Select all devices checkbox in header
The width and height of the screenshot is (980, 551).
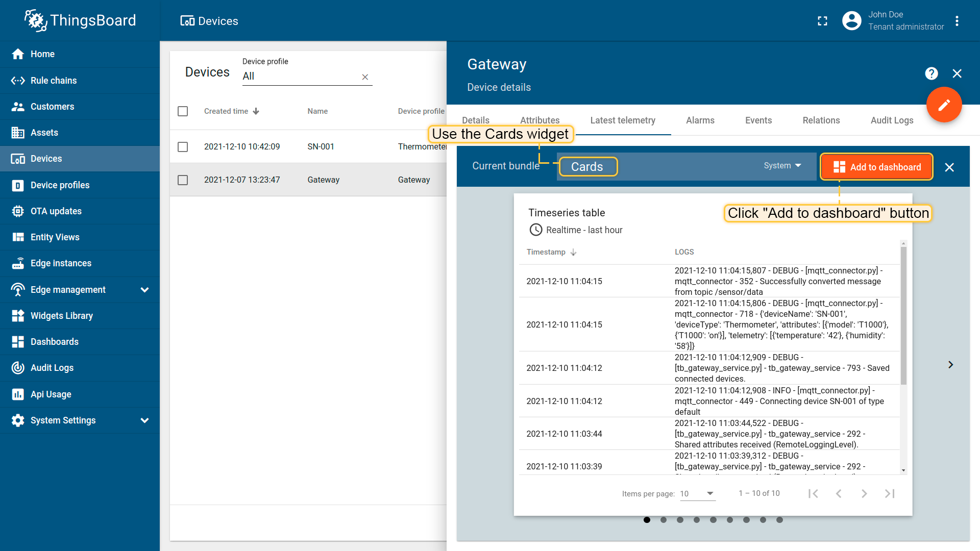click(183, 111)
